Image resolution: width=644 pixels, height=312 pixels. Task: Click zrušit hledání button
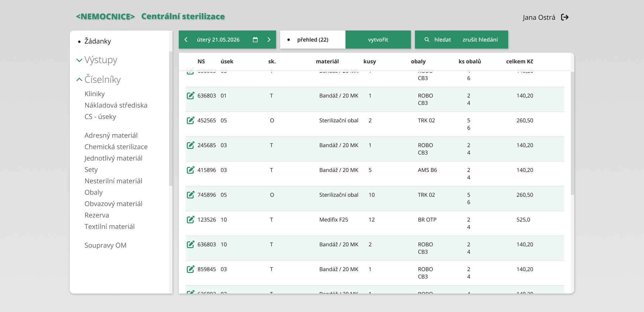click(x=480, y=40)
